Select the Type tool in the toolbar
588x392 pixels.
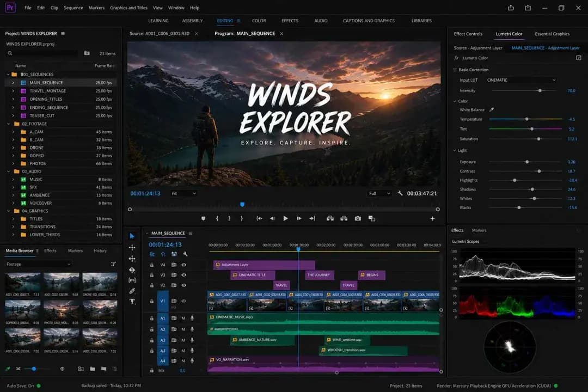point(132,301)
